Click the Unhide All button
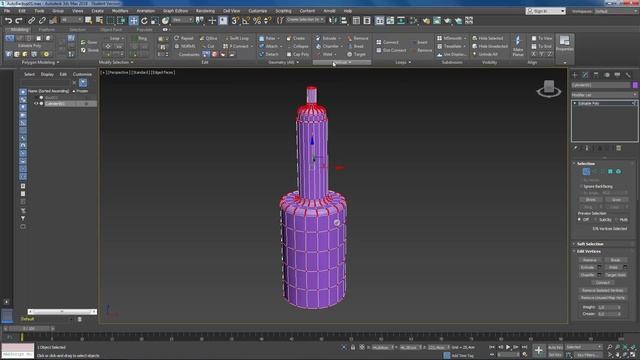Viewport: 640px width, 360px height. 485,54
